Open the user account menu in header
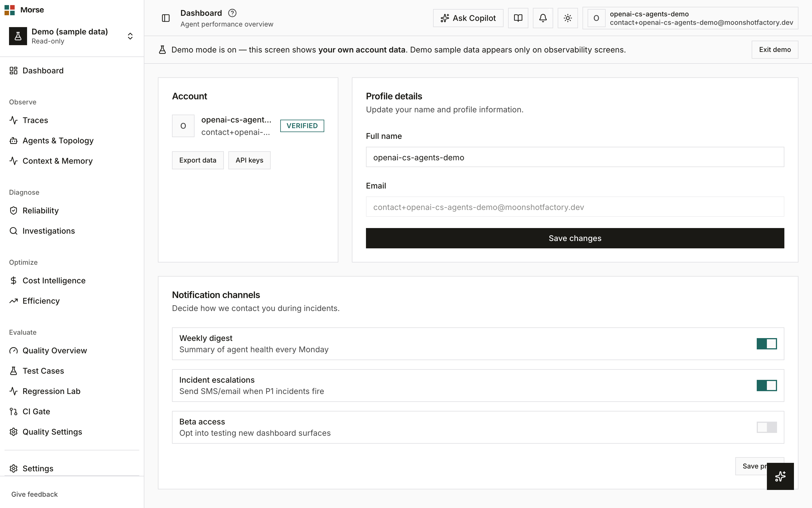 [690, 18]
